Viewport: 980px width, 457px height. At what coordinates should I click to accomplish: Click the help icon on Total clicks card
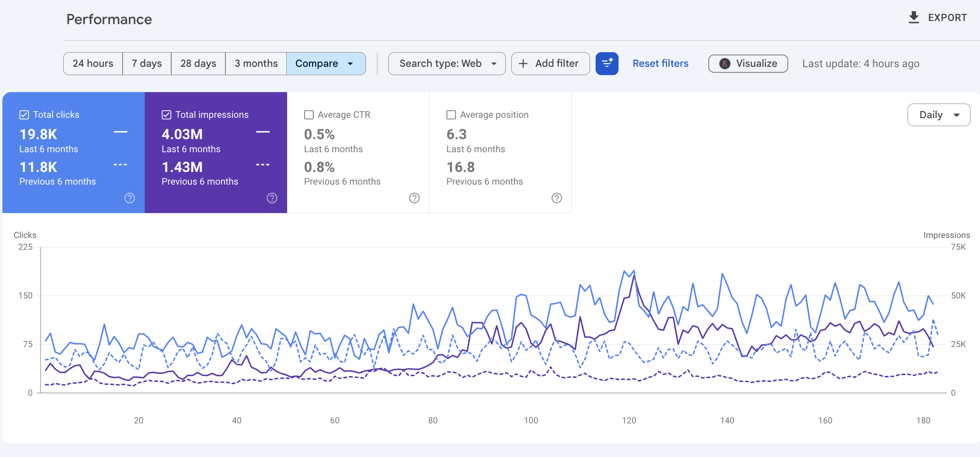tap(129, 198)
